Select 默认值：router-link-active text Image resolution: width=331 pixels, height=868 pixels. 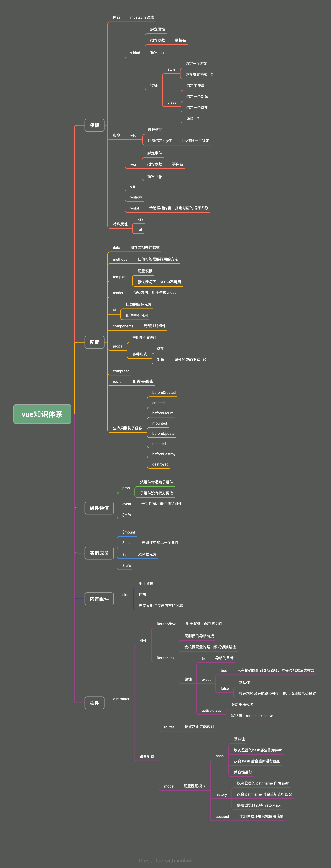tap(252, 716)
